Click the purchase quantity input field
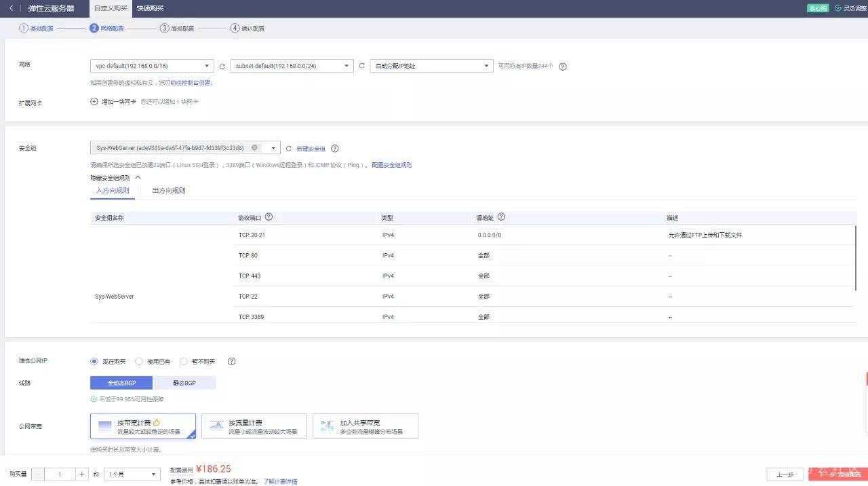 60,474
